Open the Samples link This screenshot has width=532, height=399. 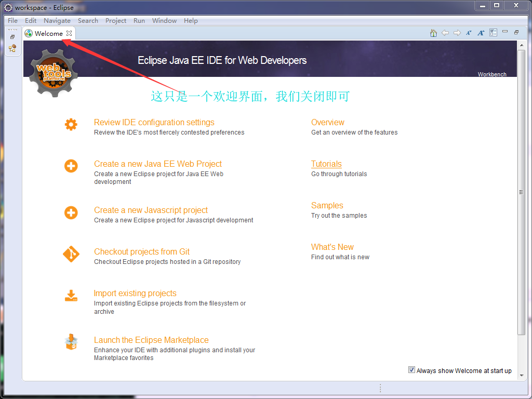point(327,205)
